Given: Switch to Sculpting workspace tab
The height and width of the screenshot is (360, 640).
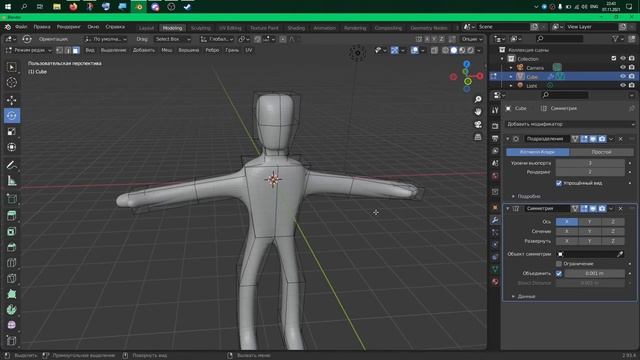Looking at the screenshot, I should (201, 28).
